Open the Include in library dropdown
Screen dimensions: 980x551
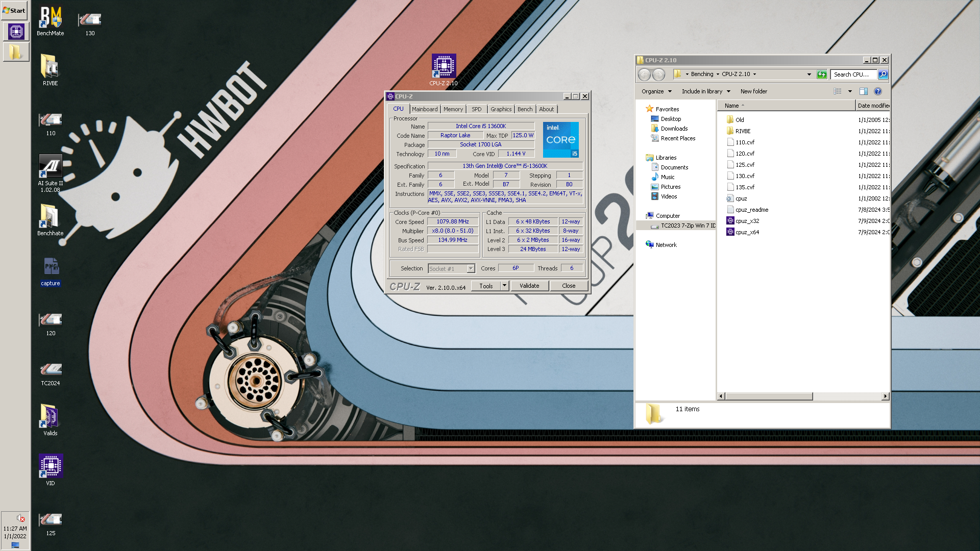[x=706, y=91]
